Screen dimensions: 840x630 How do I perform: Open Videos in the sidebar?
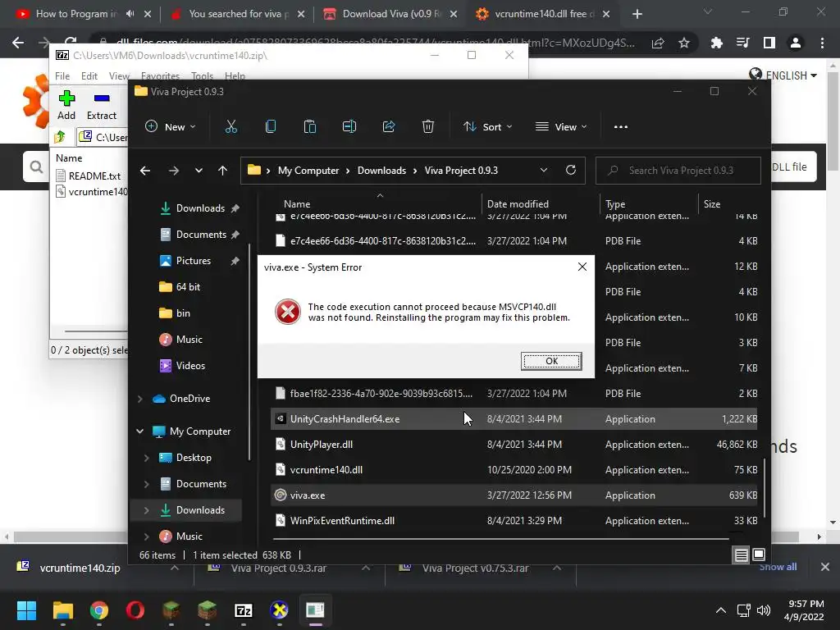coord(190,366)
